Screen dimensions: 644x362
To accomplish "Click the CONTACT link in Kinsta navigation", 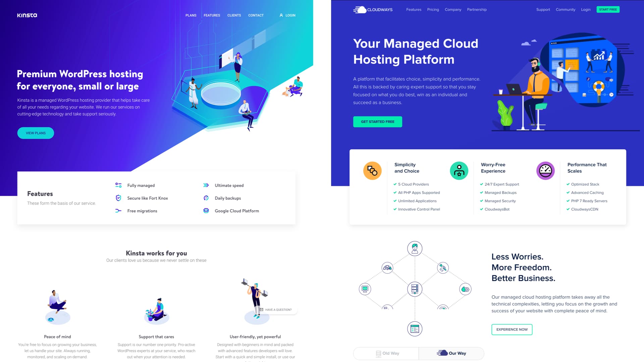I will (256, 15).
